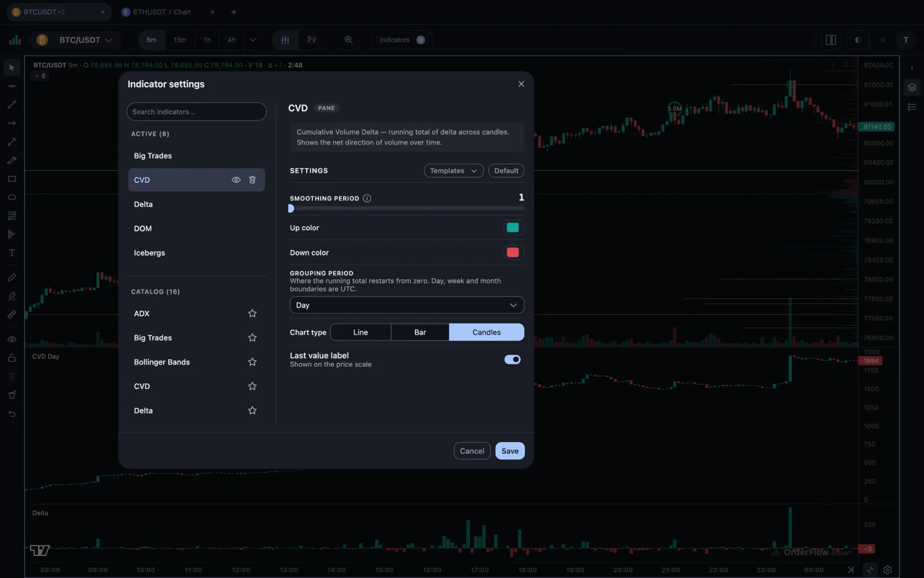
Task: Select active Delta indicator
Action: click(196, 205)
